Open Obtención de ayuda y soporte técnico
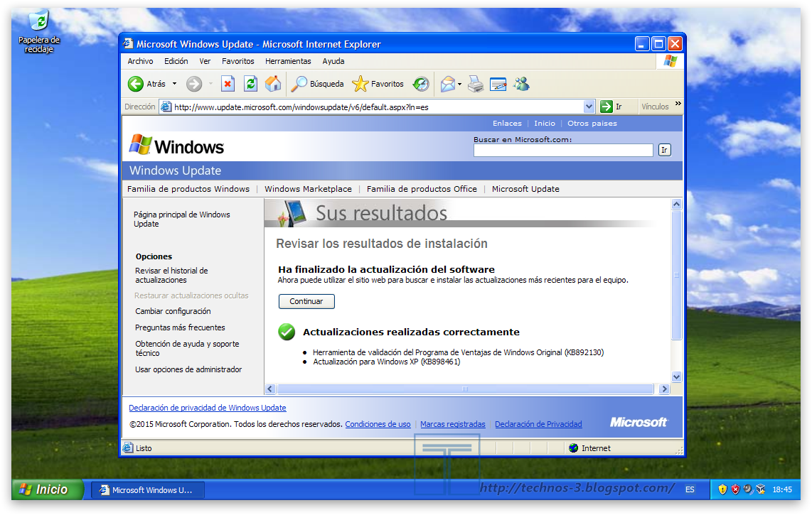Viewport: 812px width, 515px height. [187, 348]
